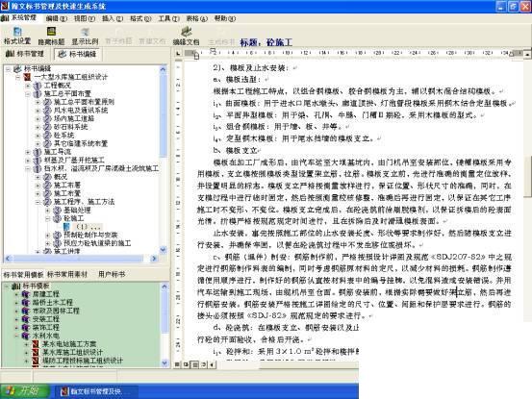Click the level-1 icon beside 工程概况

click(x=38, y=86)
